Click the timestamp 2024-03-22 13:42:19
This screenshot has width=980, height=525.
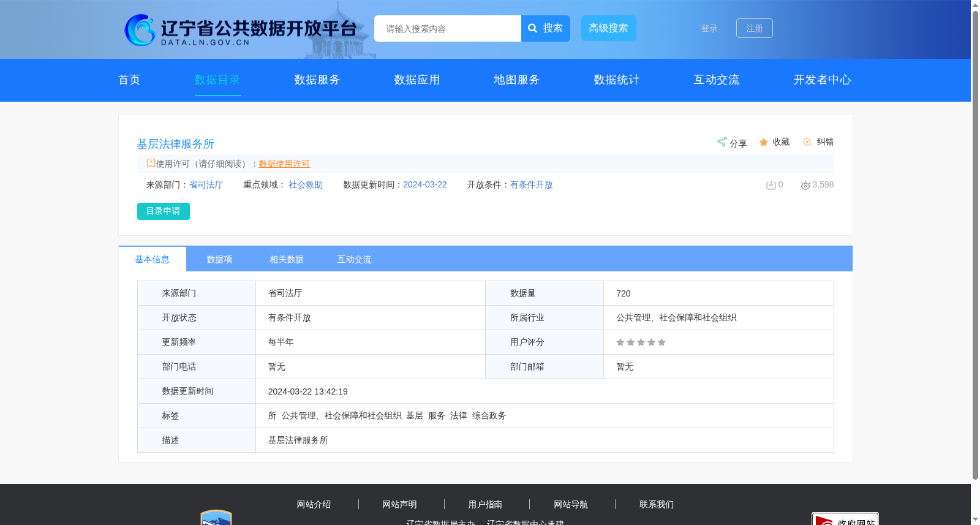307,391
